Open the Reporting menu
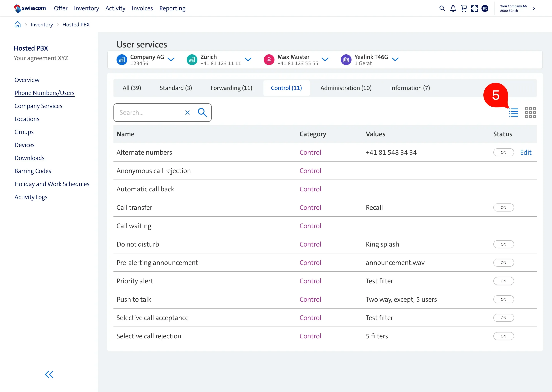The height and width of the screenshot is (392, 552). pos(172,8)
